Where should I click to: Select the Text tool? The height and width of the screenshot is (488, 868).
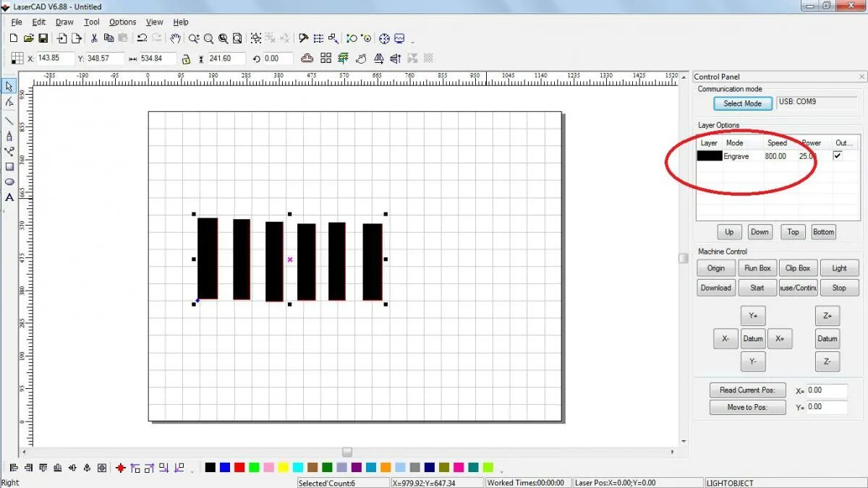[9, 197]
